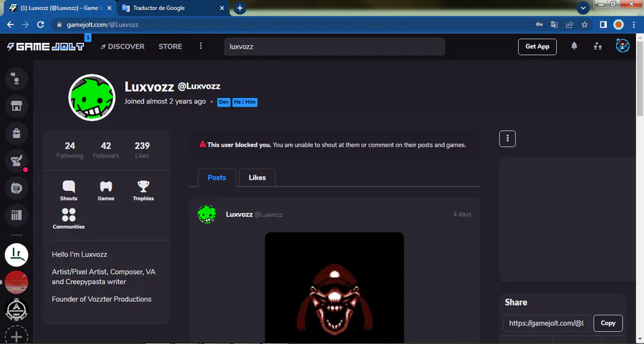Open Chrome three-dot menu
The image size is (644, 344).
tap(634, 24)
